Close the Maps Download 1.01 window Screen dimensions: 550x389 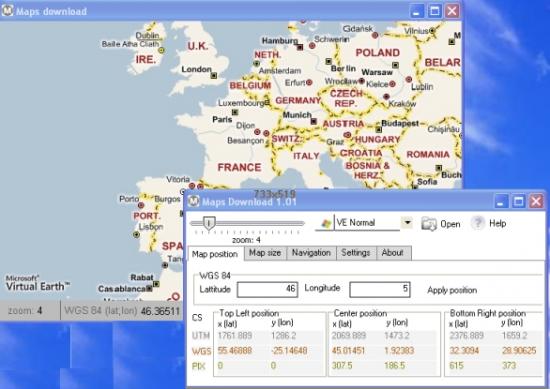[536, 202]
